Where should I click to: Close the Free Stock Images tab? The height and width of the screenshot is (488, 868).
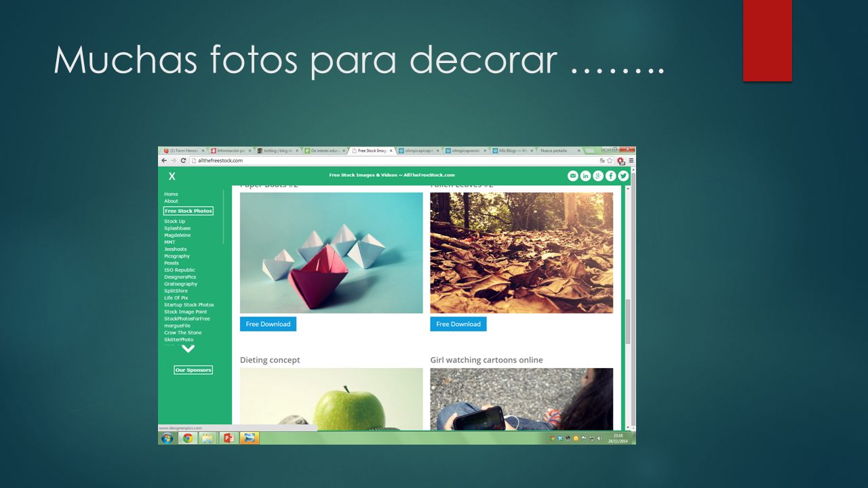(x=391, y=150)
